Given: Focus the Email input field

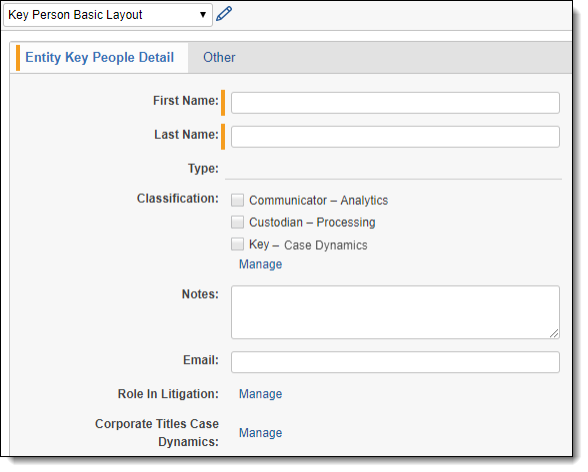Looking at the screenshot, I should 395,362.
